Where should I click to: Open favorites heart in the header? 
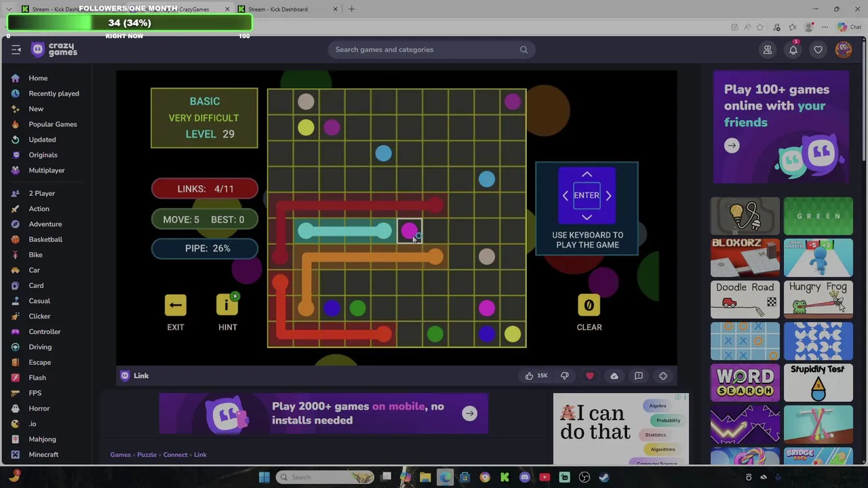tap(818, 49)
